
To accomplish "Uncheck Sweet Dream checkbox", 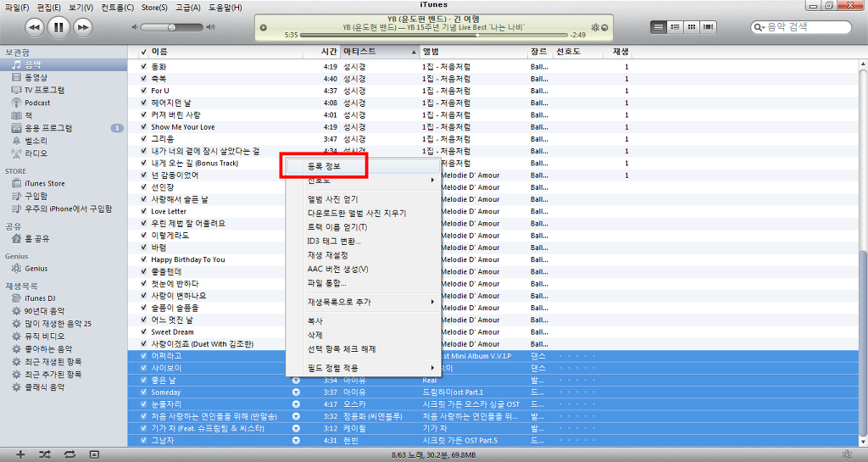I will [x=144, y=332].
